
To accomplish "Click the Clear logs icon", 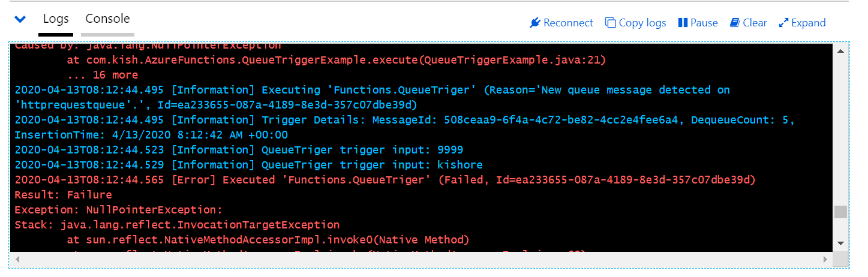I will 735,23.
